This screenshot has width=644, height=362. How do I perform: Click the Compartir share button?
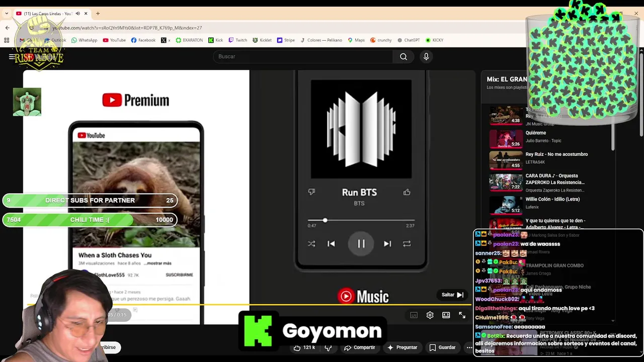click(x=360, y=347)
